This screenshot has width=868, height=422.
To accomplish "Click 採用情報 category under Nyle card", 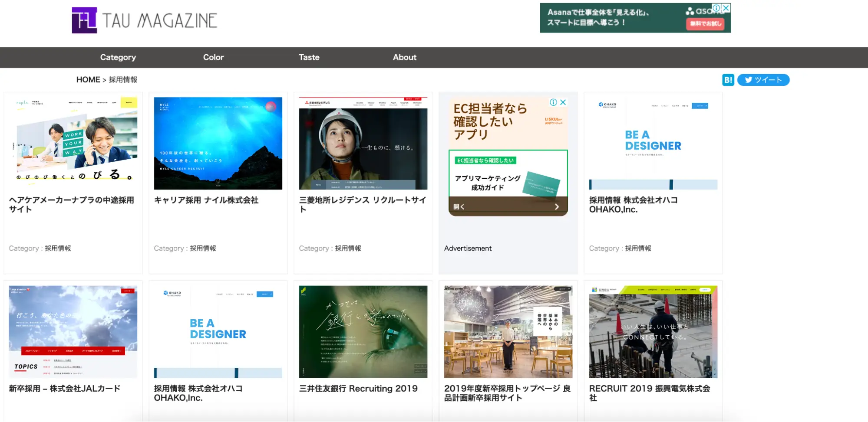I will (203, 249).
